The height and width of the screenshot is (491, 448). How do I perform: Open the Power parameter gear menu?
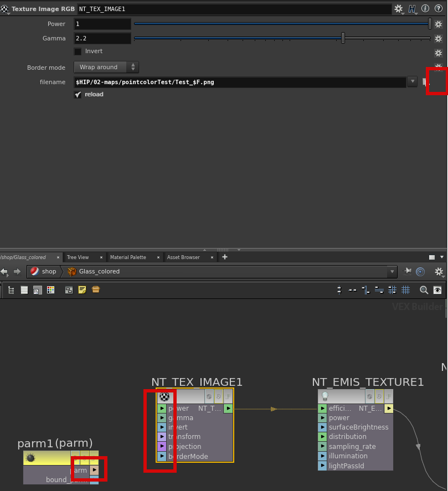click(438, 24)
